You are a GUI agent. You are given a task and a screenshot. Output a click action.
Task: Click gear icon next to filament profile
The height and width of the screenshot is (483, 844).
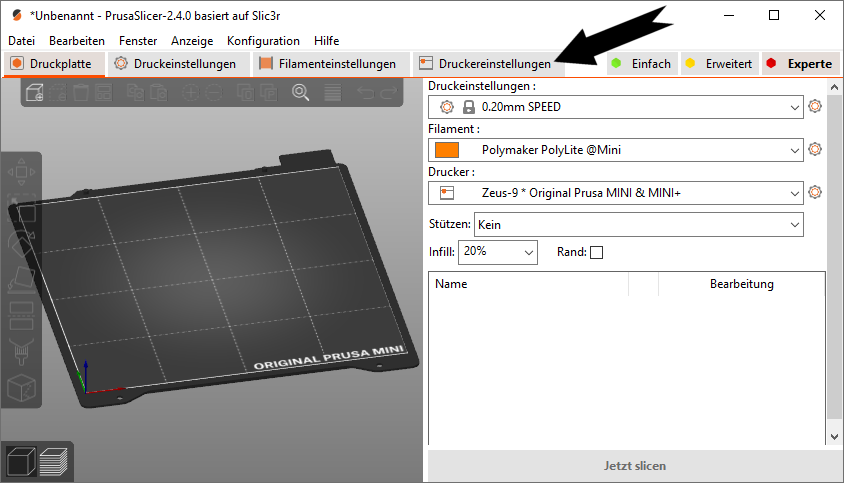815,149
